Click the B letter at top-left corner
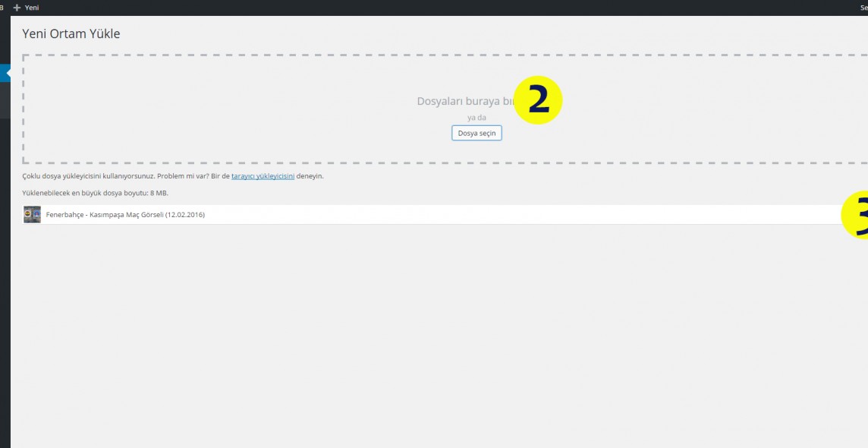Viewport: 868px width, 448px height. tap(2, 8)
